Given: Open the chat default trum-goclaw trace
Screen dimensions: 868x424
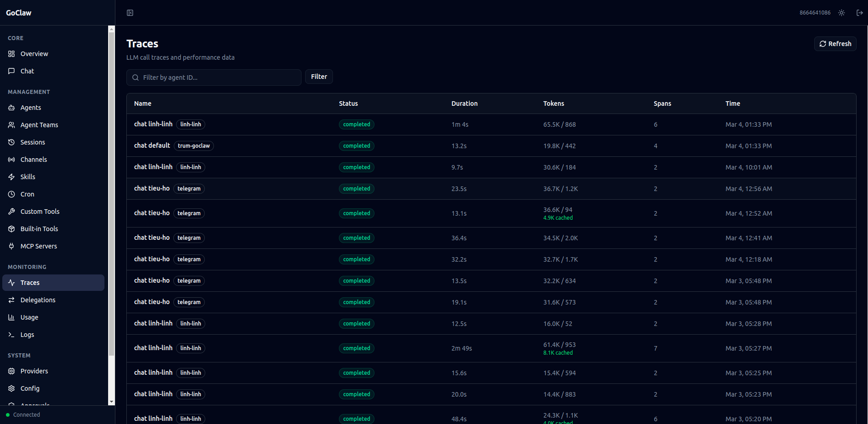Looking at the screenshot, I should coord(152,145).
